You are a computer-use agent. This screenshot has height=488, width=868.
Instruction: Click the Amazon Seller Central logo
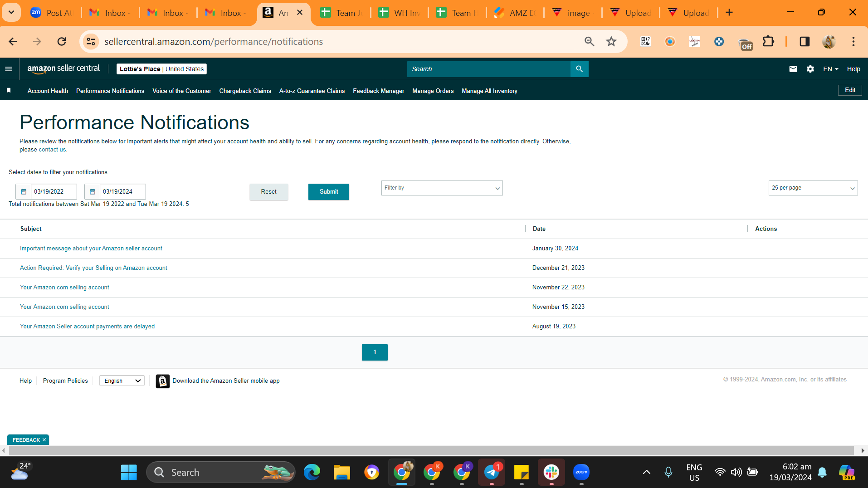click(x=63, y=69)
